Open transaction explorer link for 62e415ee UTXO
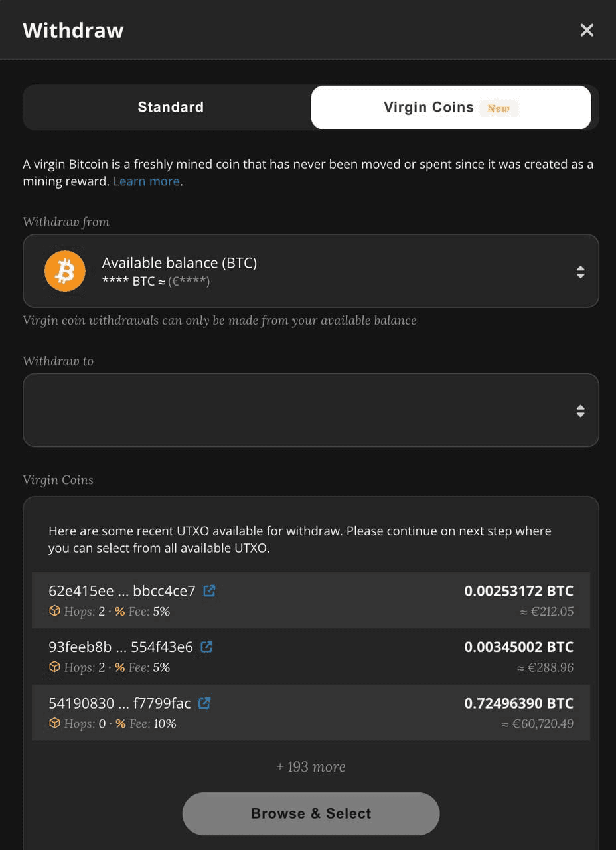The image size is (616, 850). point(208,590)
